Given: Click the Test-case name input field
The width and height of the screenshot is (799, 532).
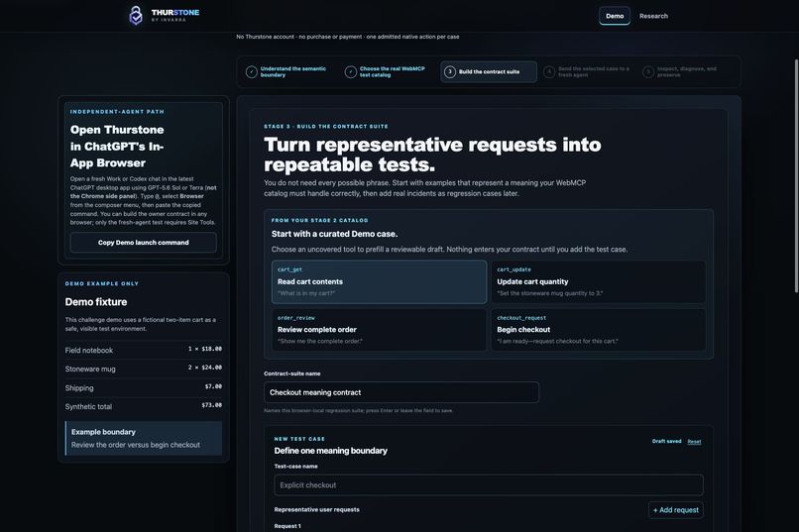Looking at the screenshot, I should 489,485.
